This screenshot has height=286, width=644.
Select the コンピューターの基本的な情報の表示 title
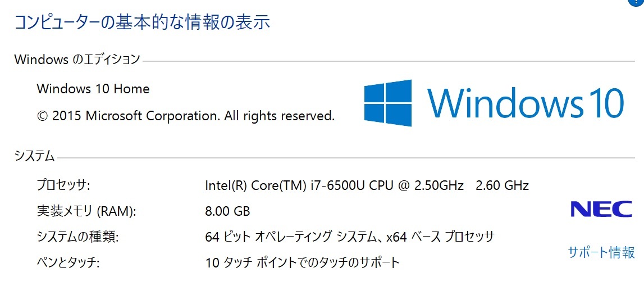tap(141, 22)
